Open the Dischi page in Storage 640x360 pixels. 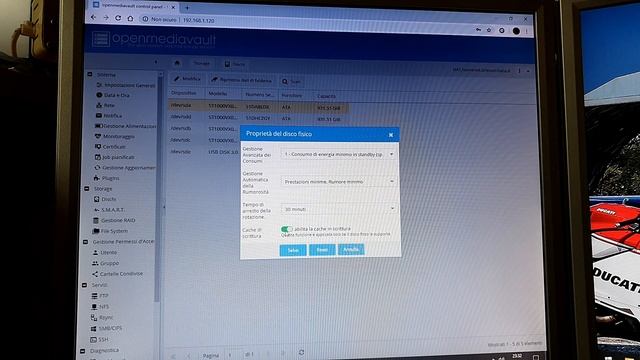(105, 199)
